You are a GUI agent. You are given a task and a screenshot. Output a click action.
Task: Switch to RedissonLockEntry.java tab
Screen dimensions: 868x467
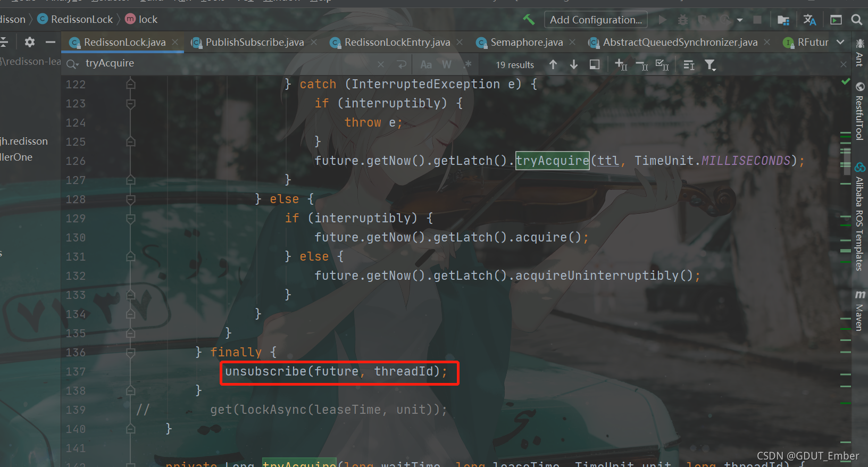[397, 42]
